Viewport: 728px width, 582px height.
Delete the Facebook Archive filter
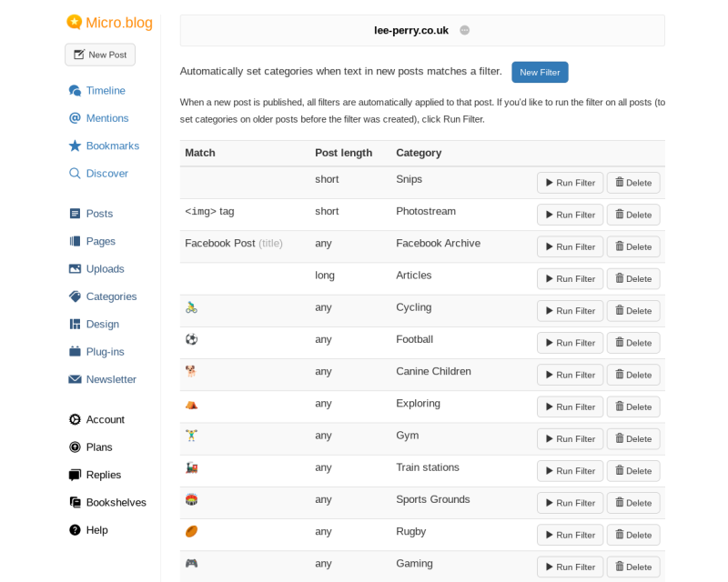pos(633,246)
